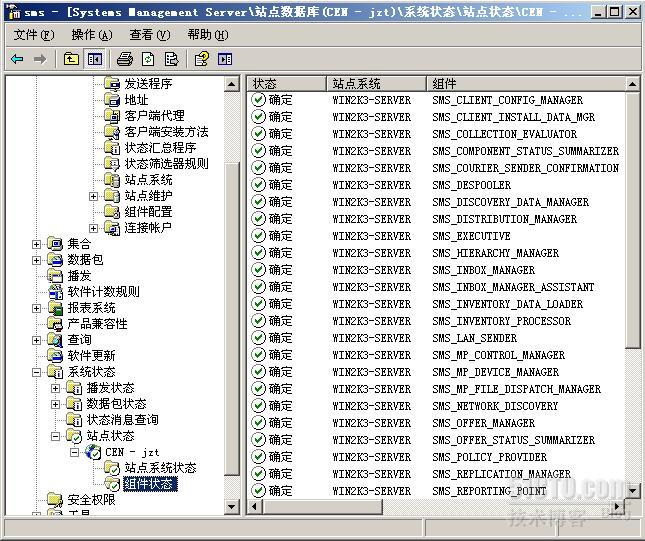Viewport: 645px width, 541px height.
Task: Click the list horizontal scroll left arrow
Action: tap(254, 506)
